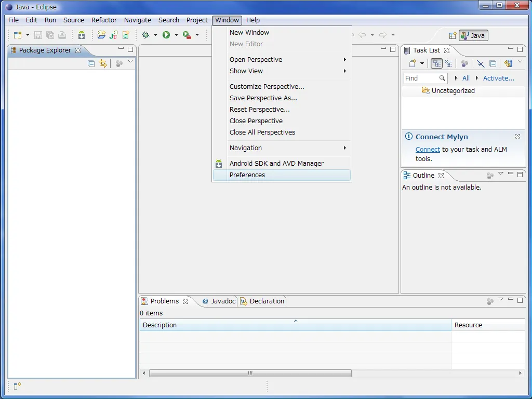This screenshot has height=399, width=532.
Task: Choose Android SDK and AVD Manager
Action: coord(282,164)
